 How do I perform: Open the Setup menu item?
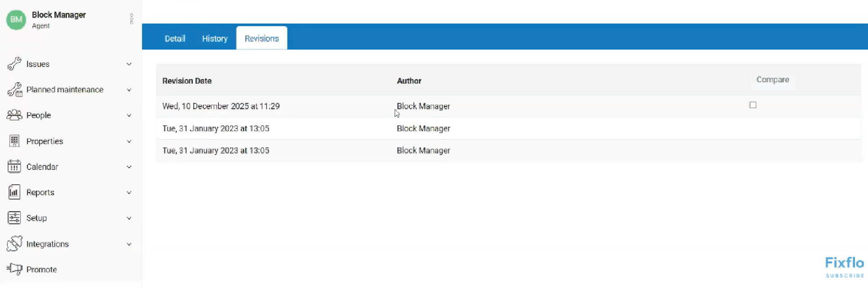point(36,218)
